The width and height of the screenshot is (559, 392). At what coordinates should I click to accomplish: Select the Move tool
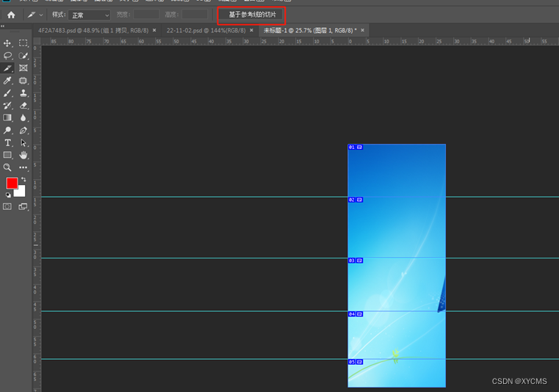point(7,43)
